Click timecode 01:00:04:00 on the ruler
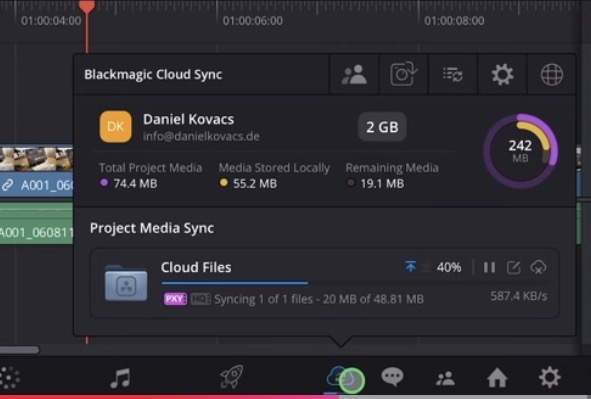The width and height of the screenshot is (591, 399). pyautogui.click(x=51, y=21)
